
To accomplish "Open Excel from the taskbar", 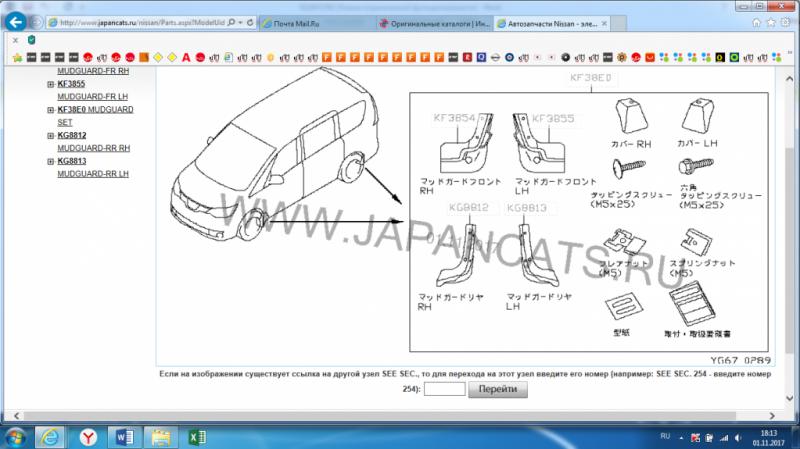I will pos(197,437).
